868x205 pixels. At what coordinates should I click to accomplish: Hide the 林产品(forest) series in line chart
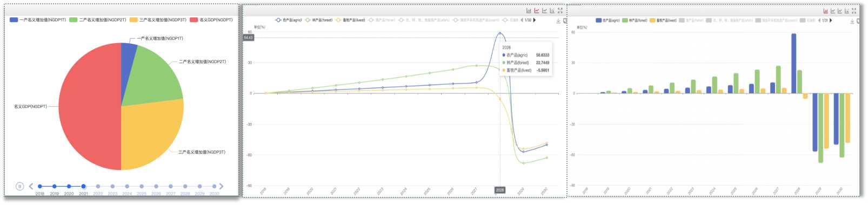[x=318, y=20]
